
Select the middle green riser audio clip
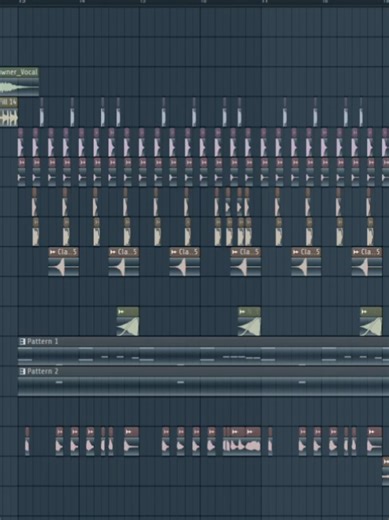(249, 321)
